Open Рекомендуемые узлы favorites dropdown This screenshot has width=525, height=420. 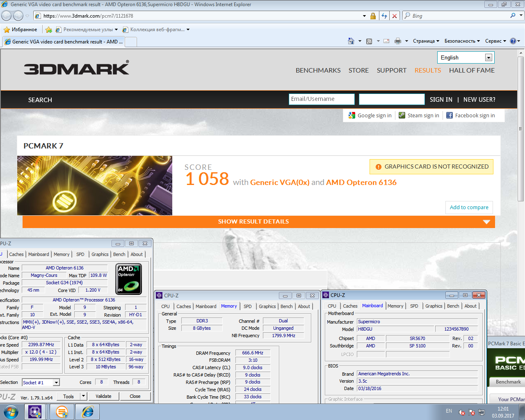(x=87, y=30)
